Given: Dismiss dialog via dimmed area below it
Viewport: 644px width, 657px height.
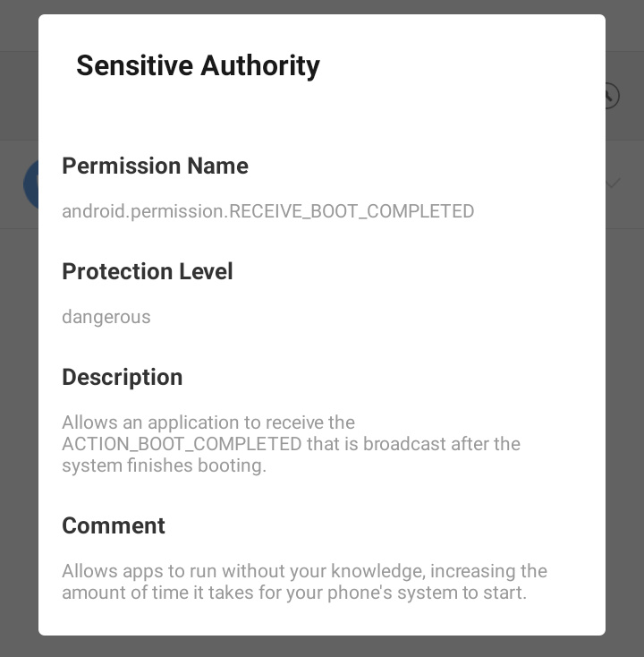Looking at the screenshot, I should coord(322,646).
